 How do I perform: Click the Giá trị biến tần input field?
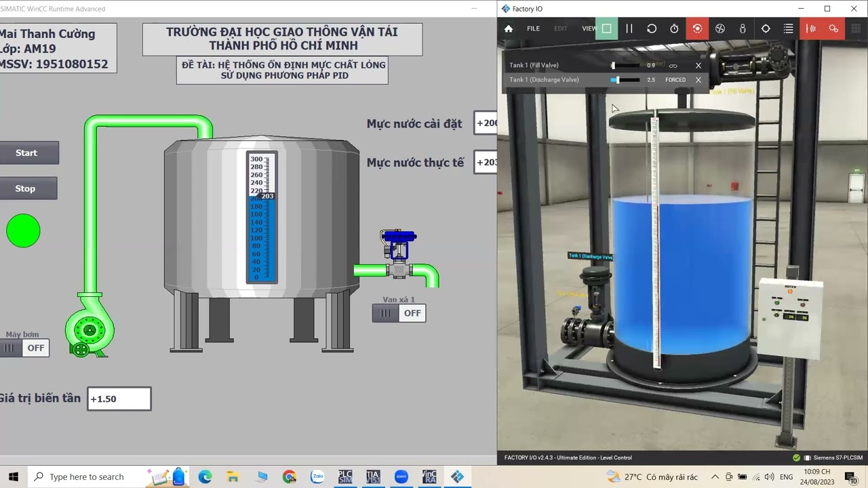click(x=119, y=399)
